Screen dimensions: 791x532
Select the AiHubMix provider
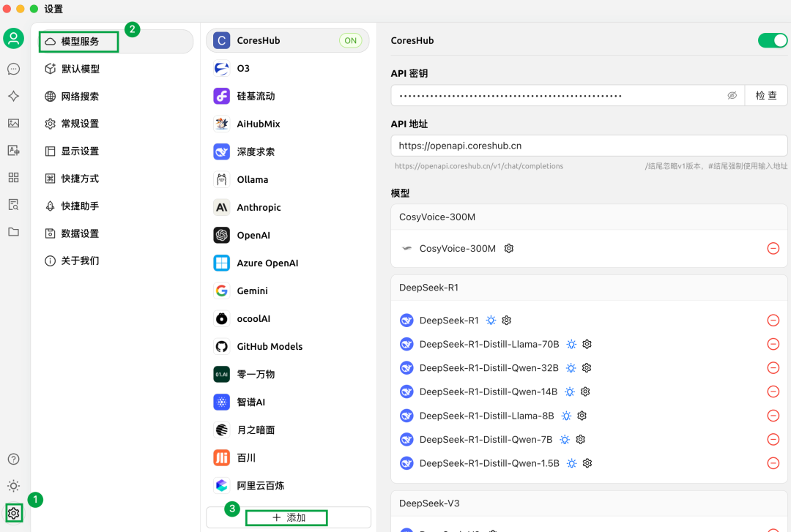[x=288, y=124]
